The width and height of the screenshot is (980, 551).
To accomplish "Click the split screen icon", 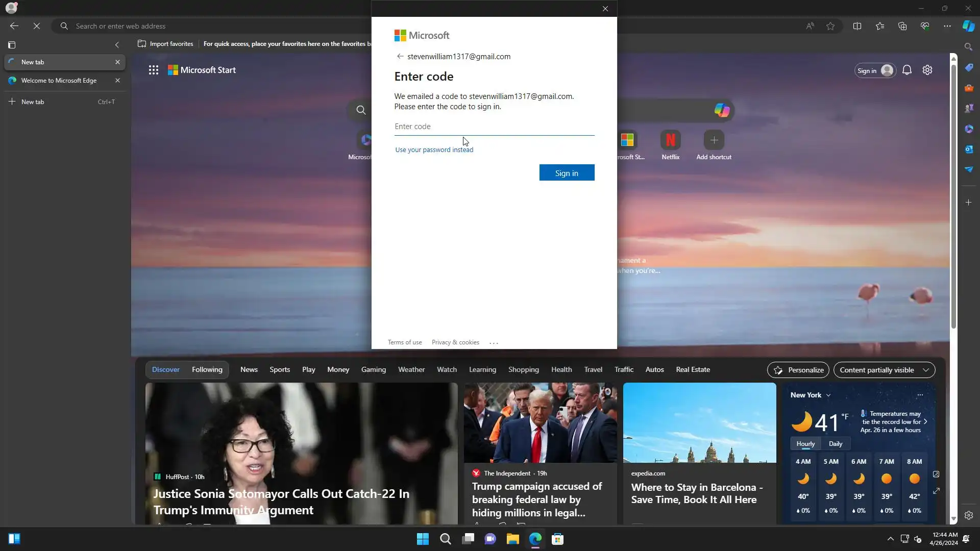I will click(x=857, y=26).
